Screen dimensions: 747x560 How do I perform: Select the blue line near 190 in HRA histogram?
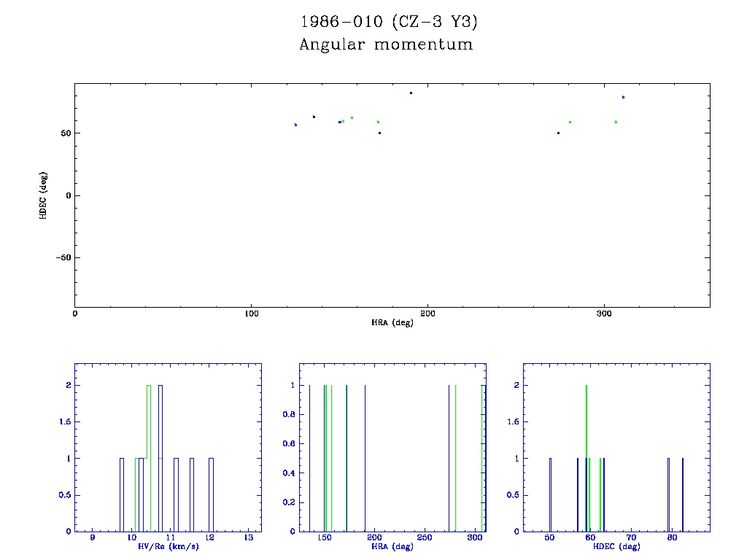[x=365, y=458]
